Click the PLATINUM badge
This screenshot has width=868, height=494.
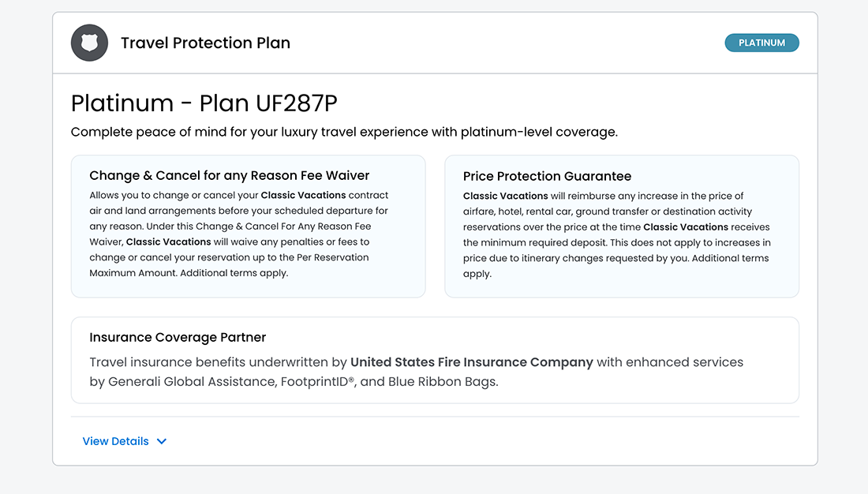(761, 43)
